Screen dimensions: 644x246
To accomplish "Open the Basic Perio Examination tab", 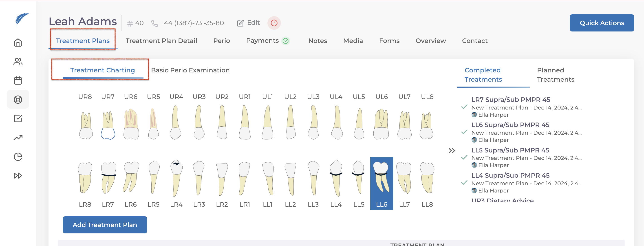I will click(x=190, y=70).
